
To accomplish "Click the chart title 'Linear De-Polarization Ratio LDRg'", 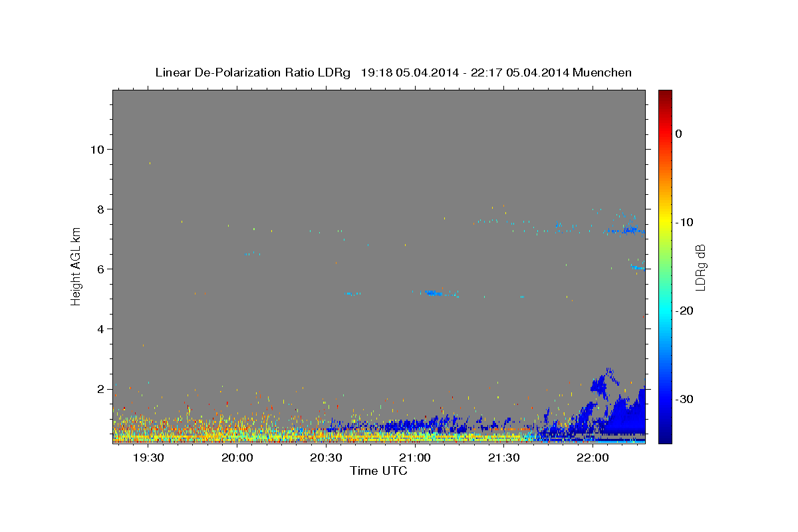I will [253, 72].
